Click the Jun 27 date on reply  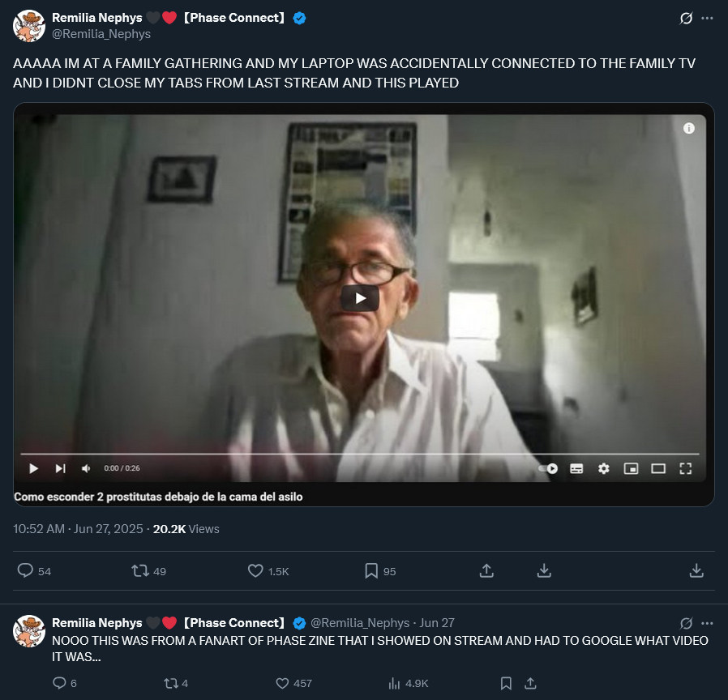click(x=437, y=622)
